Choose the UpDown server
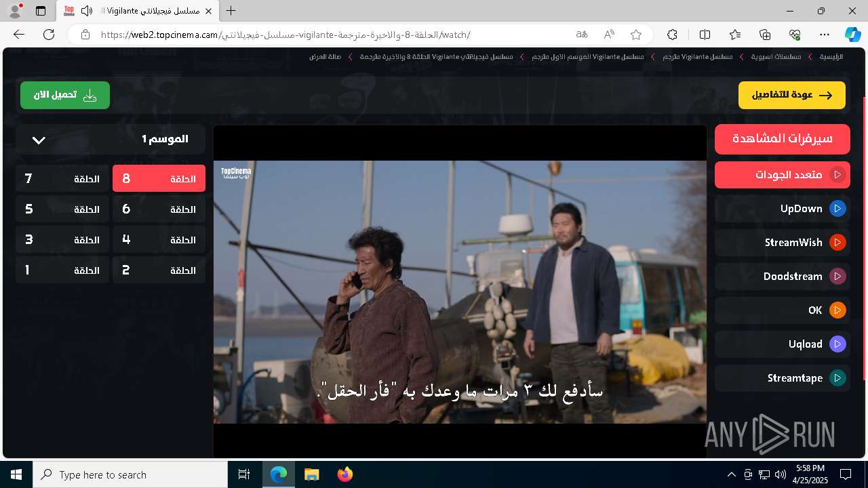The width and height of the screenshot is (868, 488). [x=783, y=209]
